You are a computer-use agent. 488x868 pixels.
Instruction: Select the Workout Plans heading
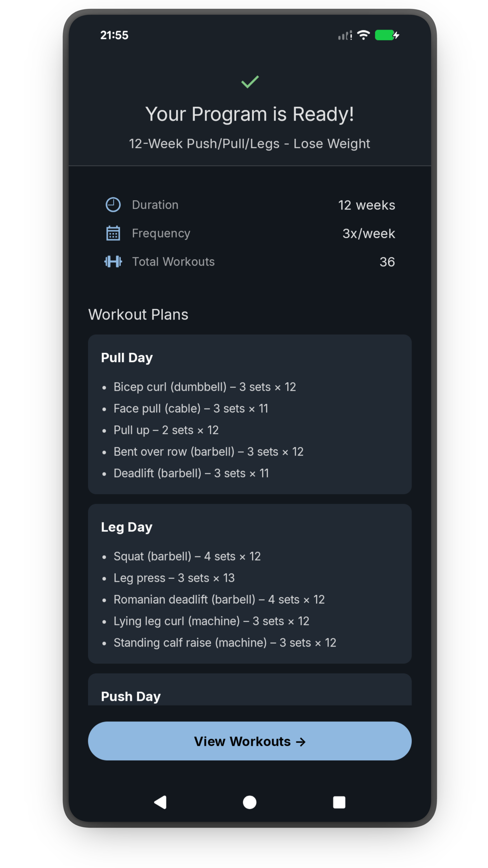[138, 314]
